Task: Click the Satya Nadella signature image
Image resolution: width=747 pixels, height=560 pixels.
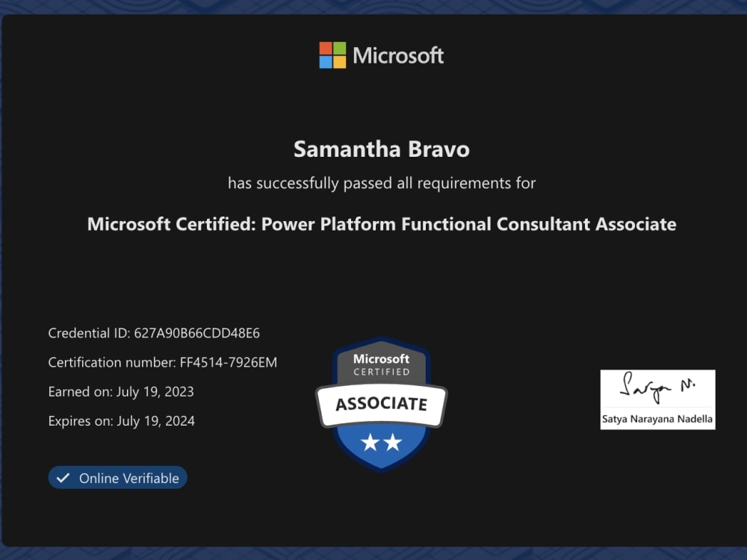Action: coord(657,399)
